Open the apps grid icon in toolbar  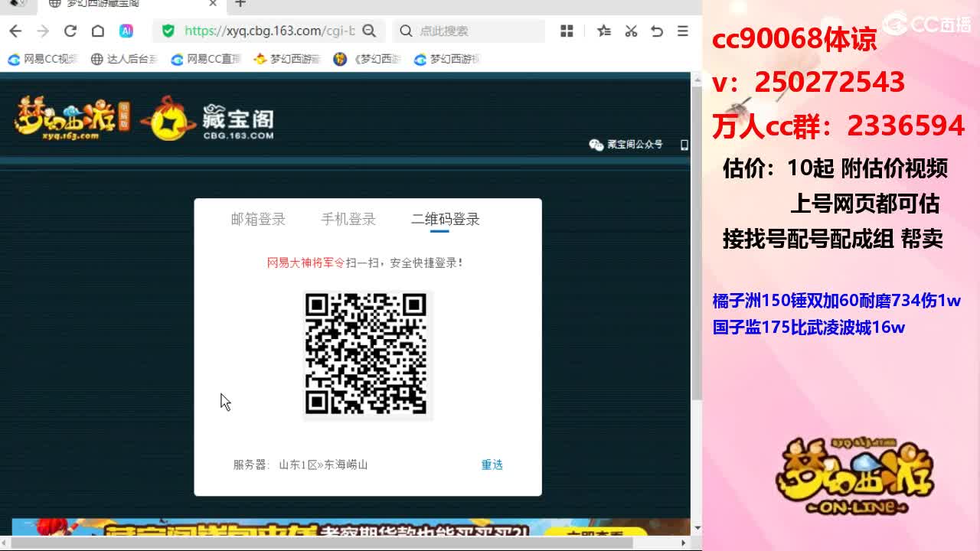pos(567,31)
